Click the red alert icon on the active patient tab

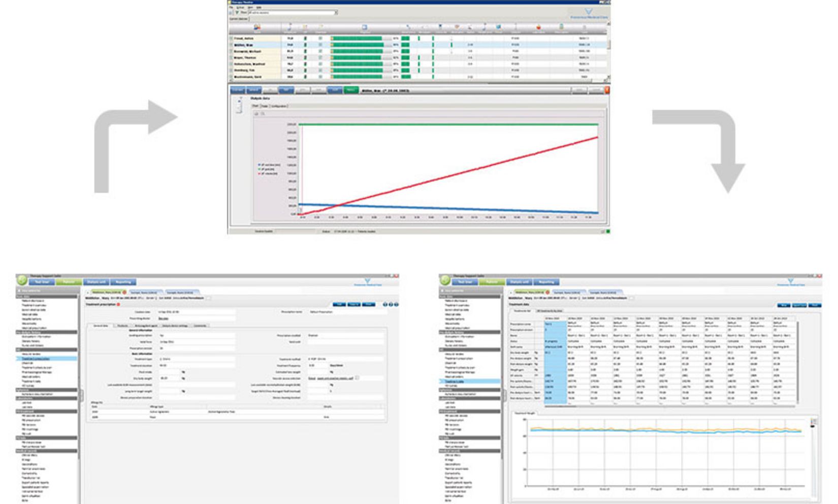pyautogui.click(x=124, y=292)
